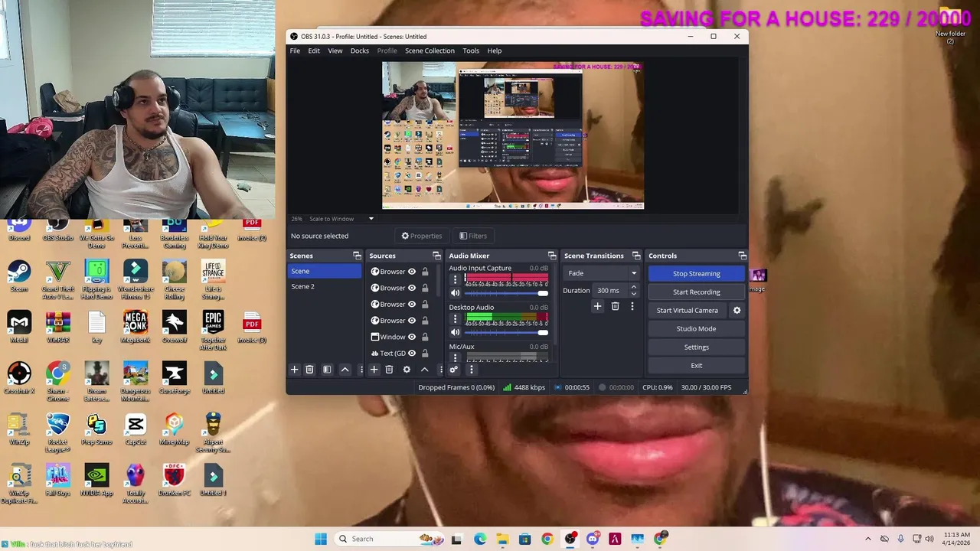Viewport: 980px width, 551px height.
Task: Click Start Recording button
Action: [696, 292]
